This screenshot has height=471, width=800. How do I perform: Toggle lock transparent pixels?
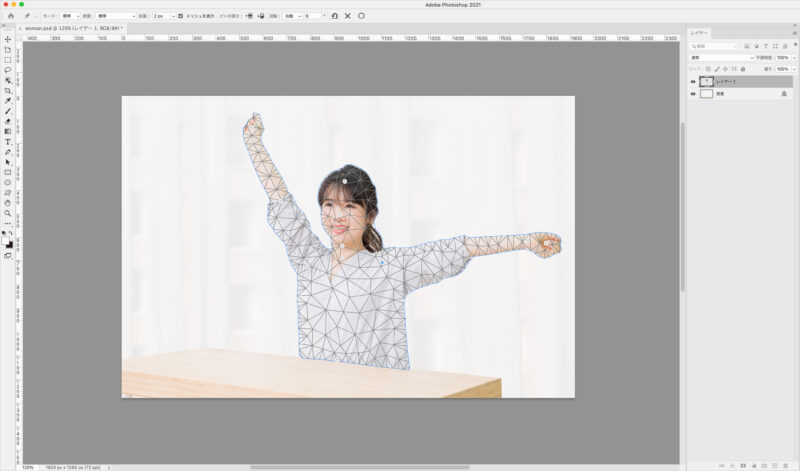click(708, 69)
